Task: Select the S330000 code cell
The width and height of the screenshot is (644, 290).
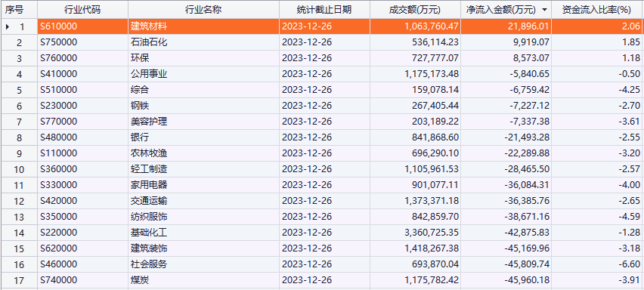Action: point(82,185)
